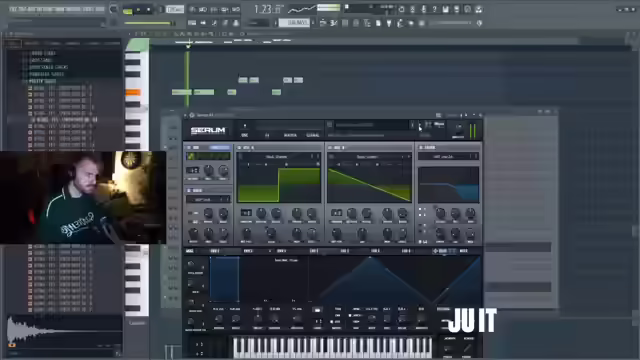
Task: Open the Serum Menu button
Action: point(439,124)
